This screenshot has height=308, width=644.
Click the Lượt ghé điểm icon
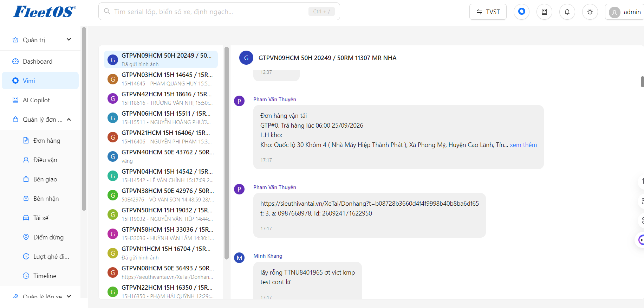(26, 256)
